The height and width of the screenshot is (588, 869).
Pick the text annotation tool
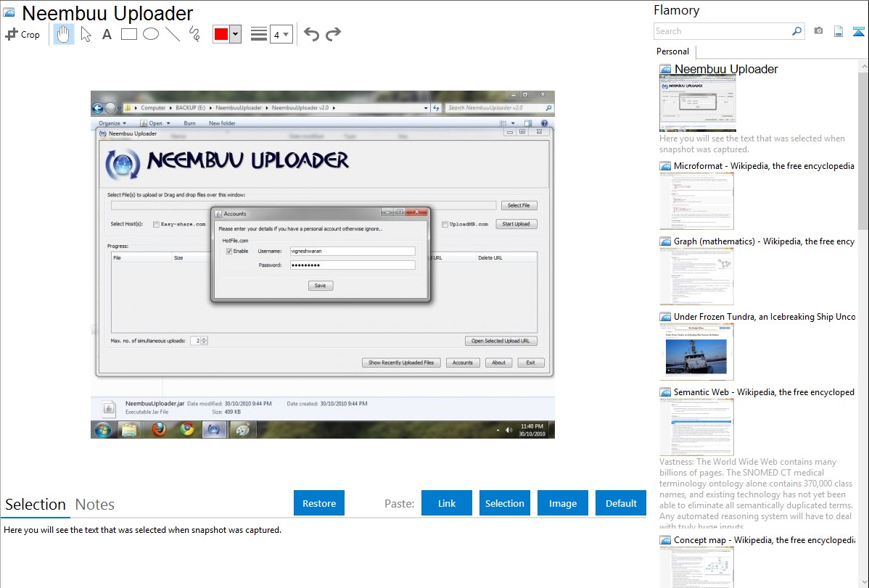[107, 34]
